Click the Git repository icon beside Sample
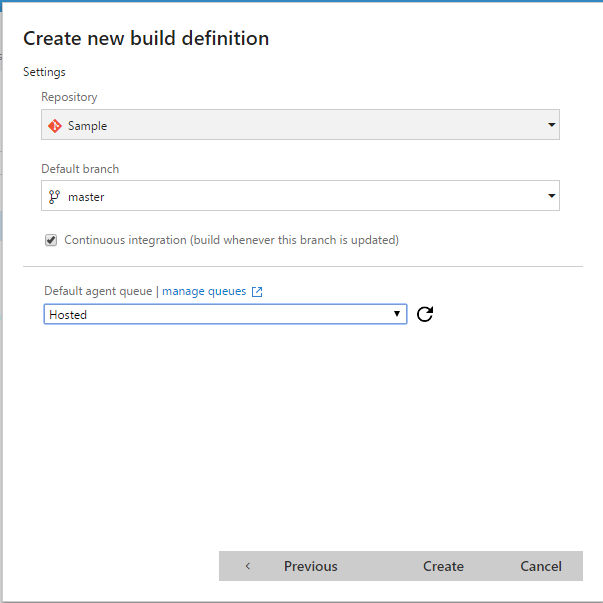Screen dimensions: 603x603 [55, 126]
